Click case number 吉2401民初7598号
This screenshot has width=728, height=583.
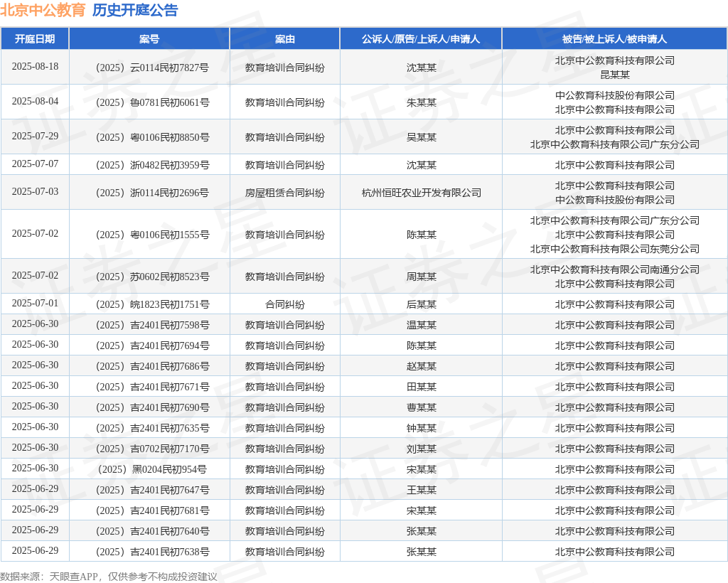pos(152,326)
